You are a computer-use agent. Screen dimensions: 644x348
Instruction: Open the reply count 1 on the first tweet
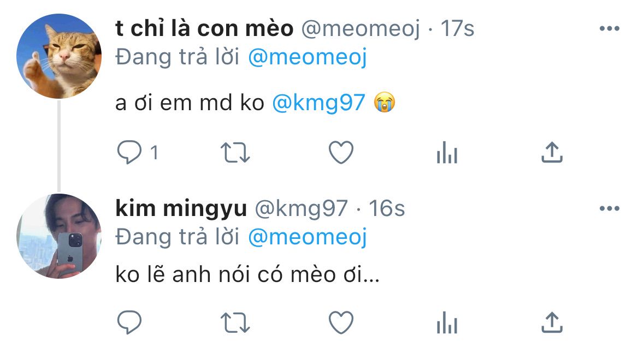155,153
